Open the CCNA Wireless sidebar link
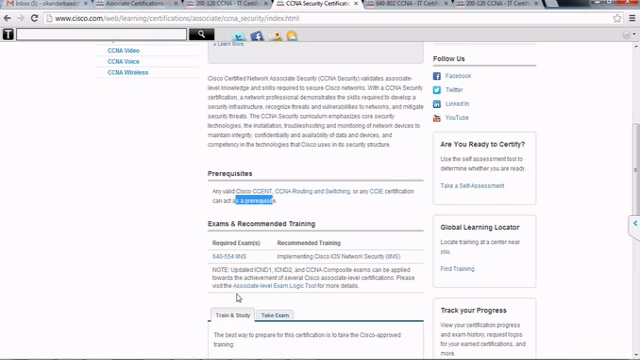This screenshot has width=640, height=360. [128, 73]
